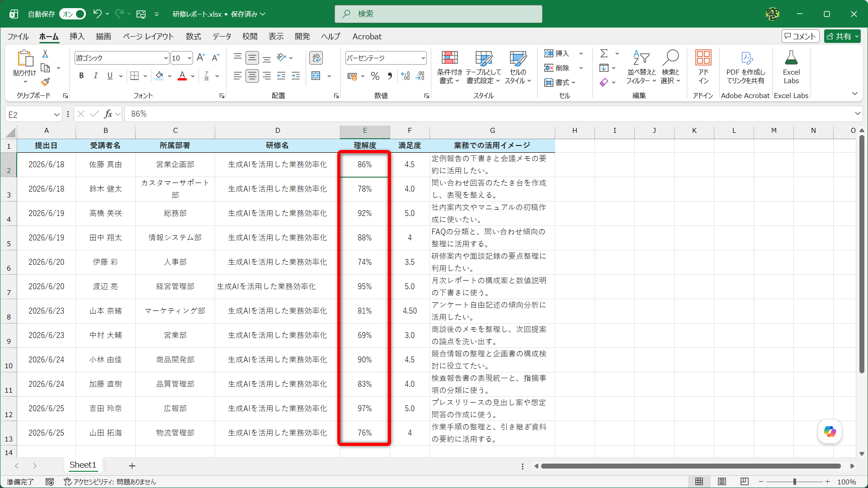The height and width of the screenshot is (488, 868).
Task: Click the user account avatar
Action: coord(773,14)
